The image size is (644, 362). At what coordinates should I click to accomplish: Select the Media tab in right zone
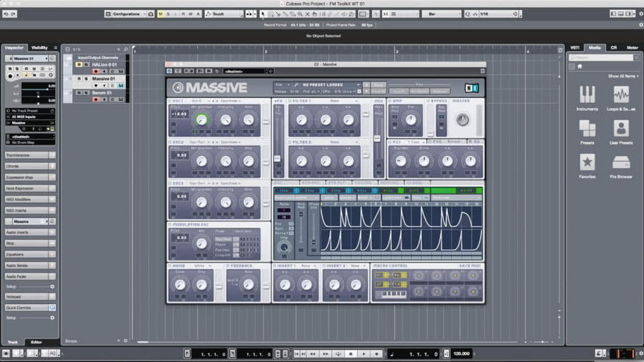[x=594, y=48]
